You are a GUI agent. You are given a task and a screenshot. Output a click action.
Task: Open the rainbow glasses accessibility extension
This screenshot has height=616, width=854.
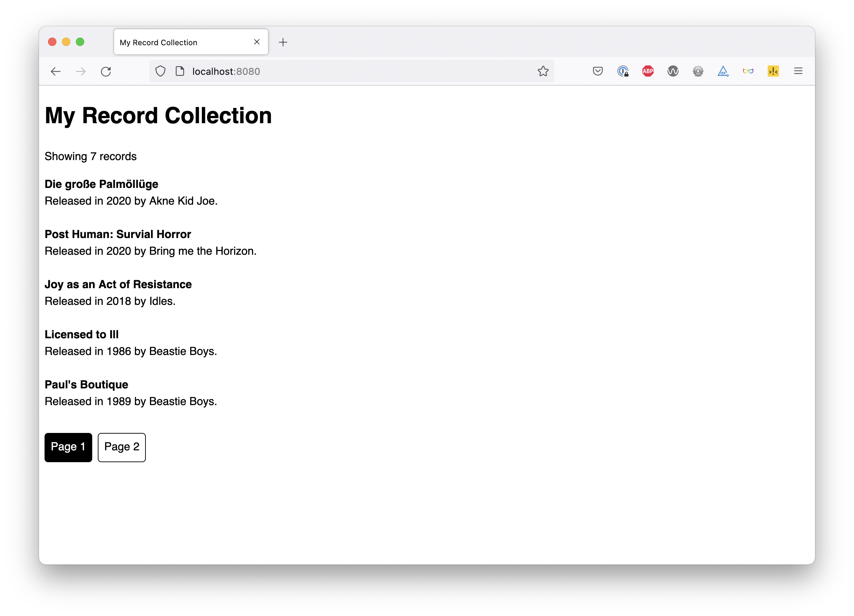pyautogui.click(x=748, y=71)
